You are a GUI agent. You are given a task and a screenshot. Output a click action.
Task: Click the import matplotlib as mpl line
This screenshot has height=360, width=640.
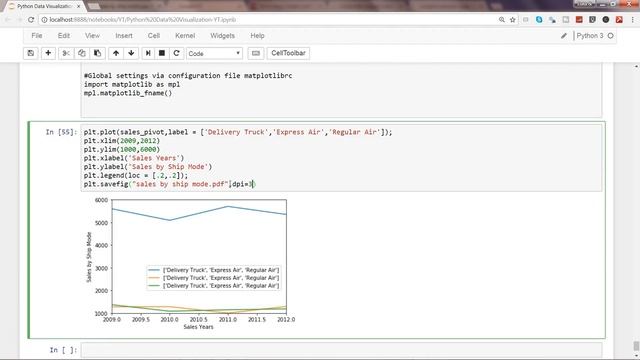132,84
